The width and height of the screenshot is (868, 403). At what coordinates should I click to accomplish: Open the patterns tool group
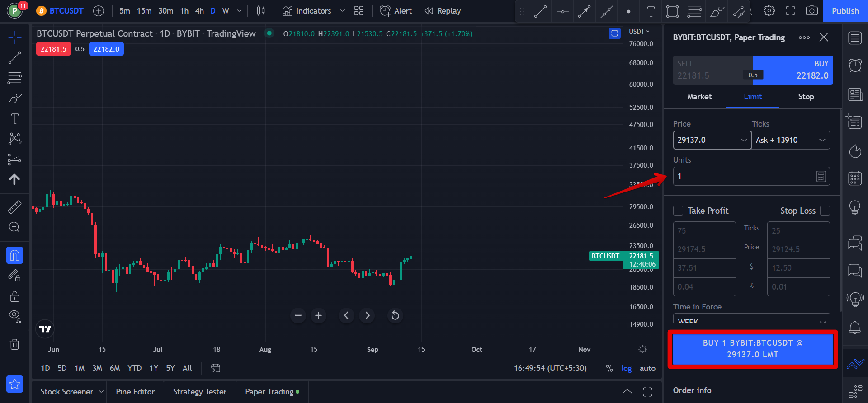click(14, 139)
